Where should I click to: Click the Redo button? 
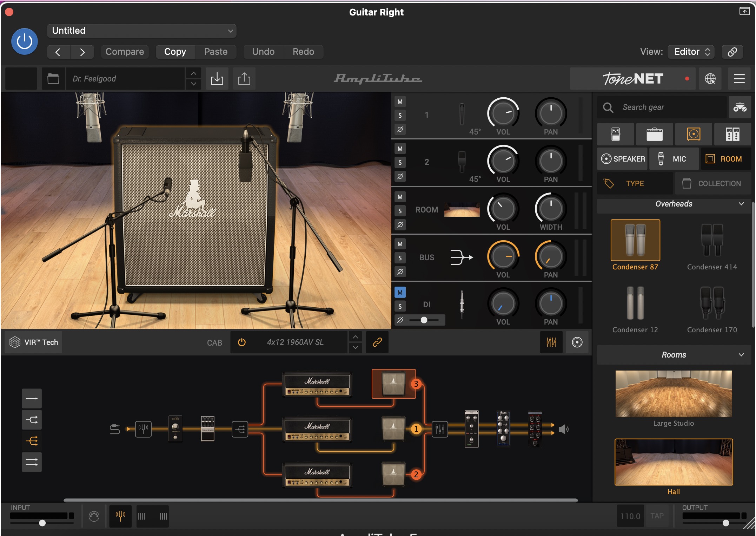[303, 52]
